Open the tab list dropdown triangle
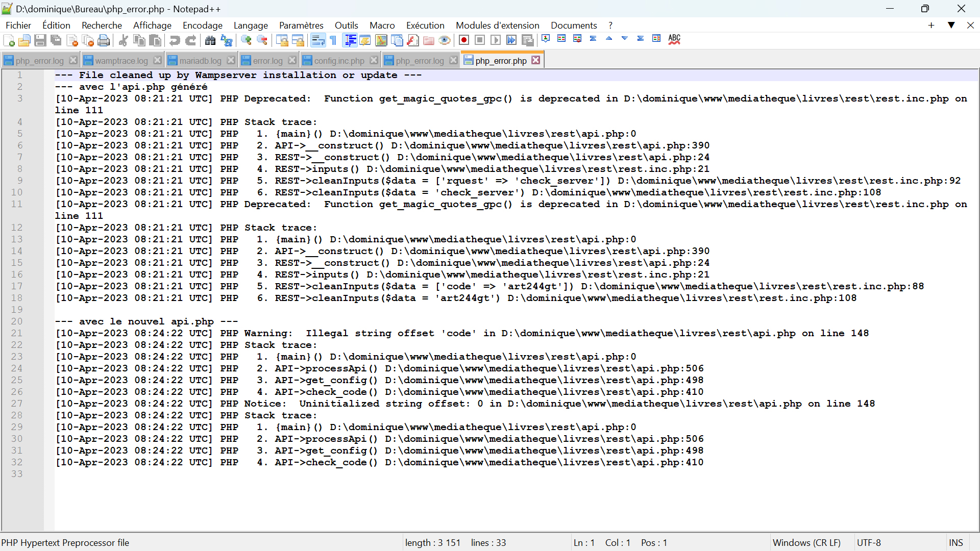 coord(951,25)
